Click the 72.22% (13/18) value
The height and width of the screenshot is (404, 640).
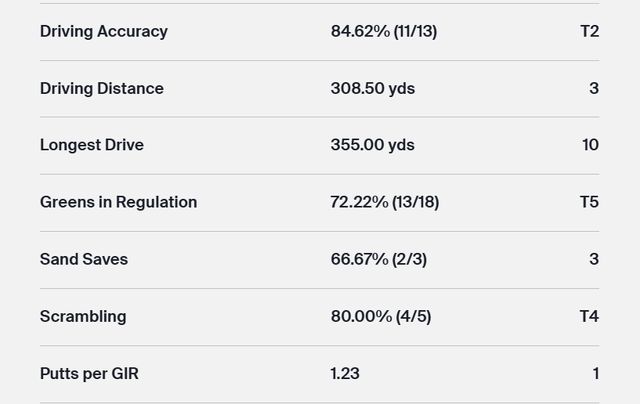[384, 202]
